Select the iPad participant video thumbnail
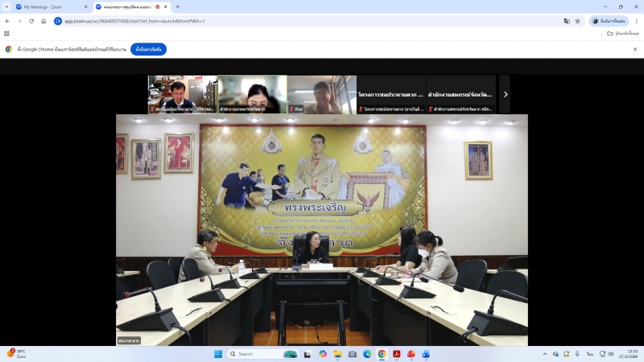The image size is (644, 362). coord(322,94)
